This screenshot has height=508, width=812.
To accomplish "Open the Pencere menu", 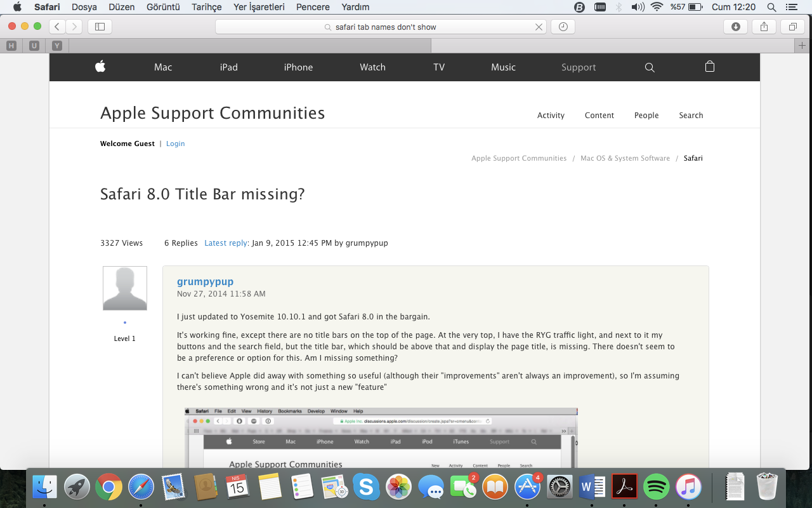I will (313, 7).
